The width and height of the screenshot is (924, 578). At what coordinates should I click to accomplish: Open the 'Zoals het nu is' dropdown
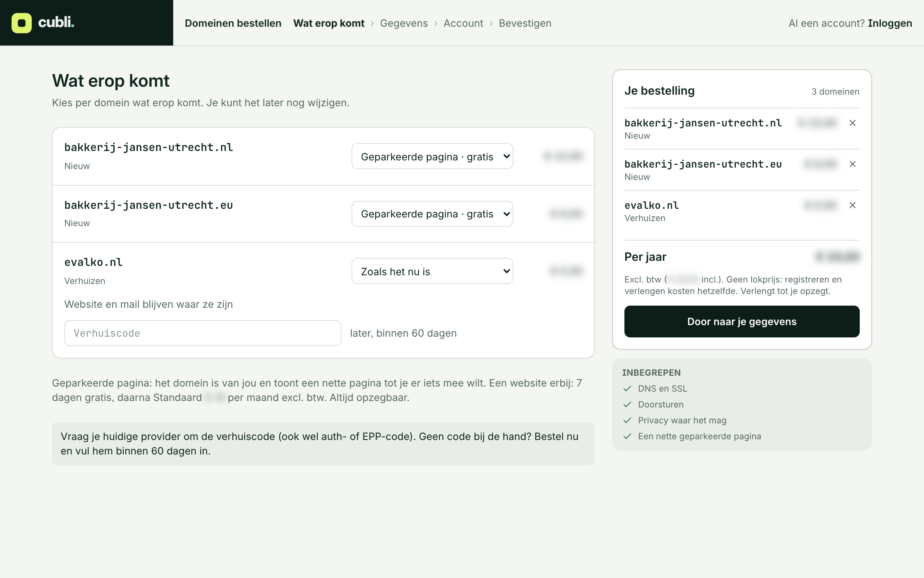click(x=432, y=271)
